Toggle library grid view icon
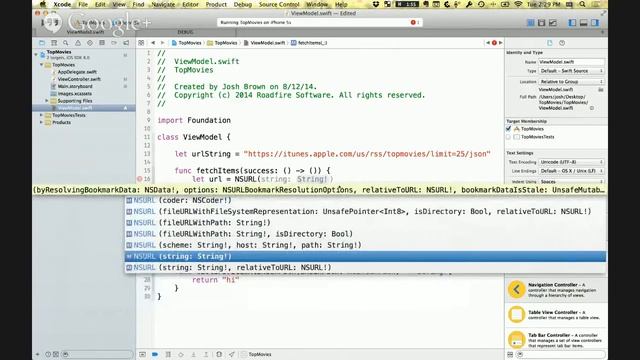The height and width of the screenshot is (360, 640). click(x=510, y=354)
